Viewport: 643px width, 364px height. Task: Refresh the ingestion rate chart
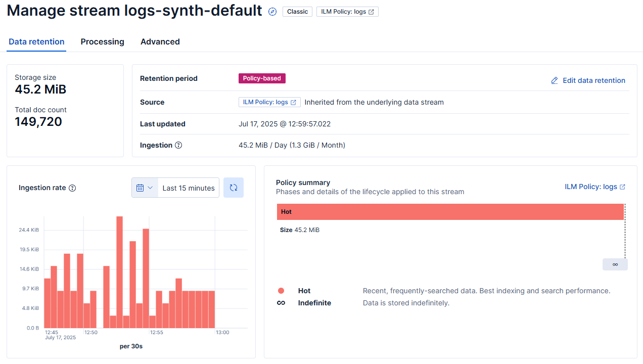[233, 188]
